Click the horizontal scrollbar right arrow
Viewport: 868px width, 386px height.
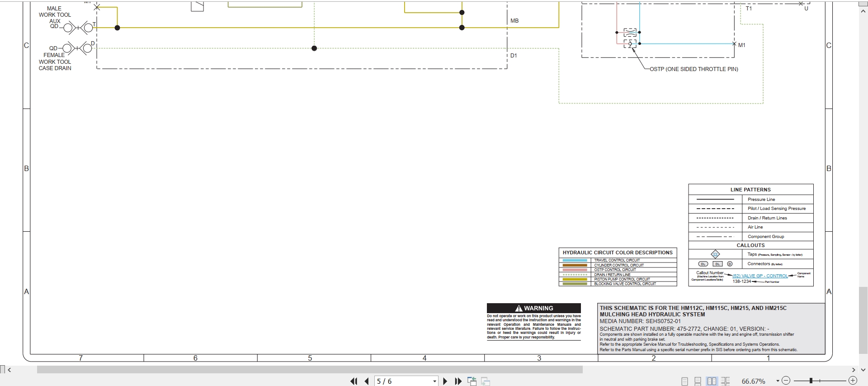click(x=854, y=370)
